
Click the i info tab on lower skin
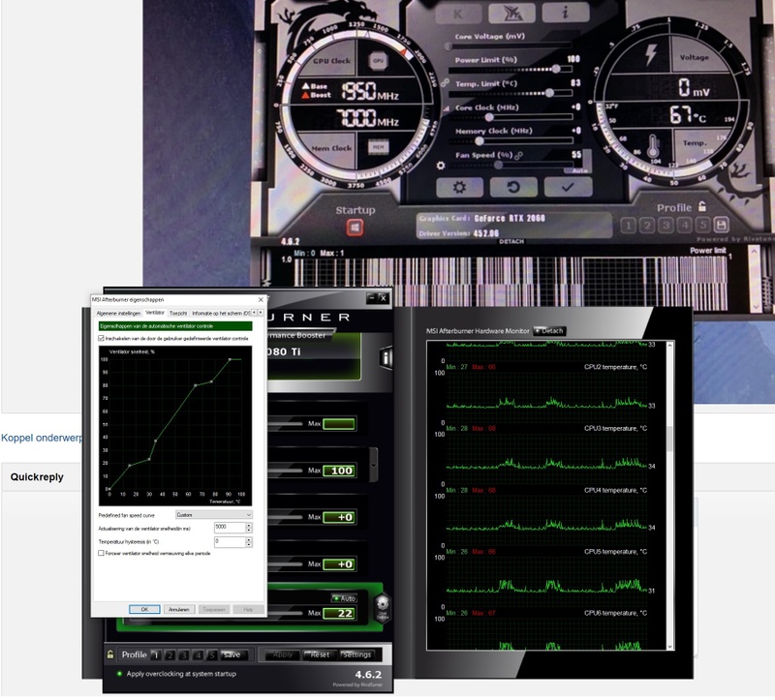coord(386,357)
